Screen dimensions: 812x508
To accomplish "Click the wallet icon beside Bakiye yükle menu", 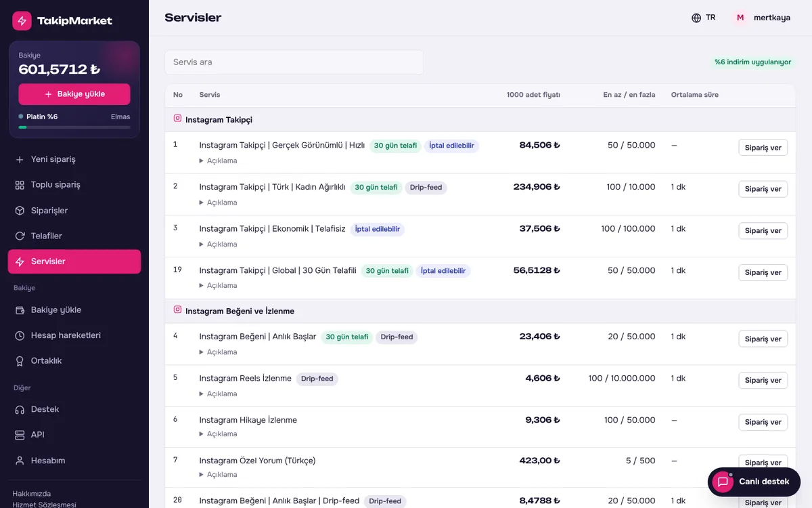I will (x=19, y=310).
